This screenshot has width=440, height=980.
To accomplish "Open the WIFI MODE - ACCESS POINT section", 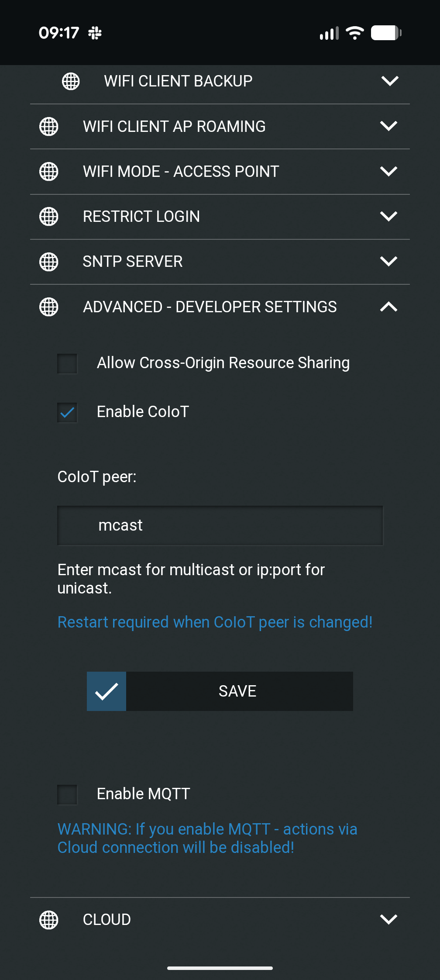I will [x=181, y=172].
